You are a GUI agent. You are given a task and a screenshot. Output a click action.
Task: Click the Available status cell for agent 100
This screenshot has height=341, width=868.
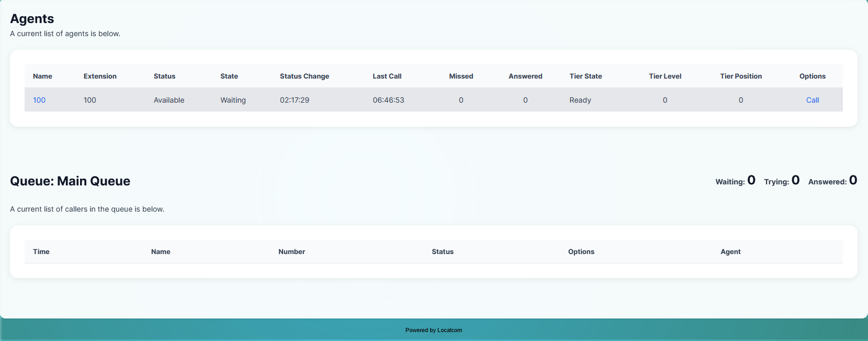tap(169, 100)
